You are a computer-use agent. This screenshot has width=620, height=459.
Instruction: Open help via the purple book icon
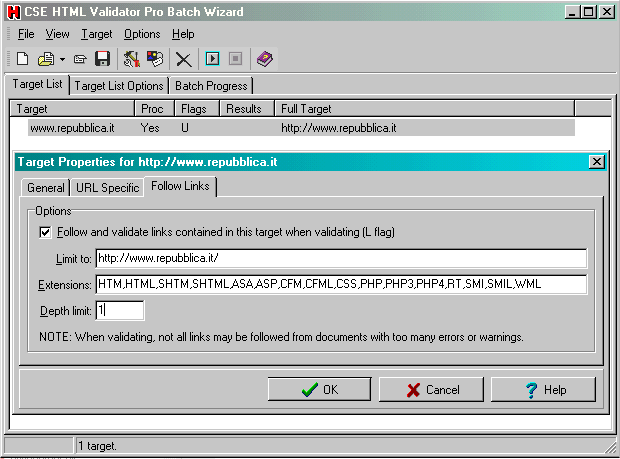(263, 59)
